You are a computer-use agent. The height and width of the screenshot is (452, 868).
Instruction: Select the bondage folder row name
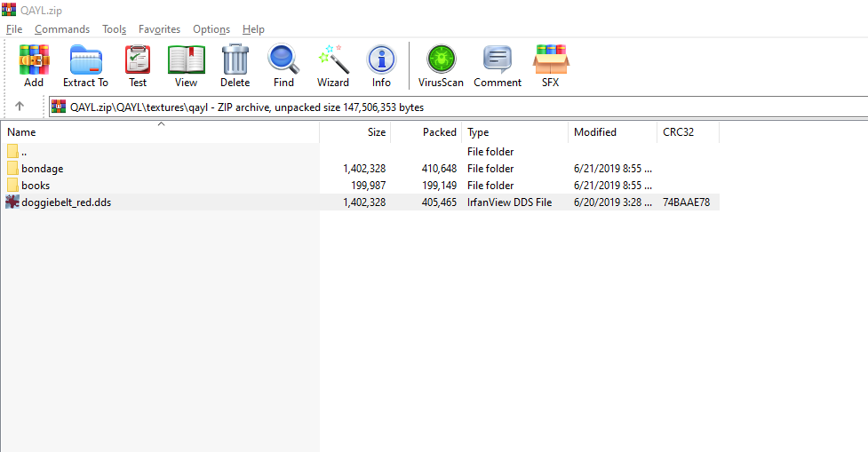(43, 168)
